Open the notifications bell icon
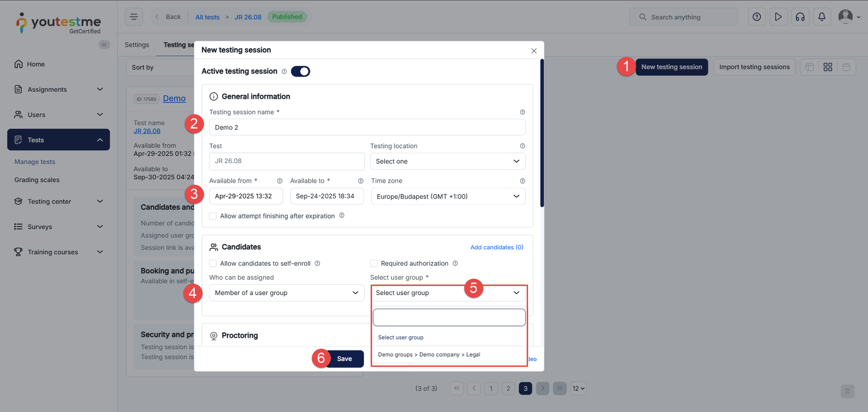This screenshot has height=412, width=868. click(822, 17)
